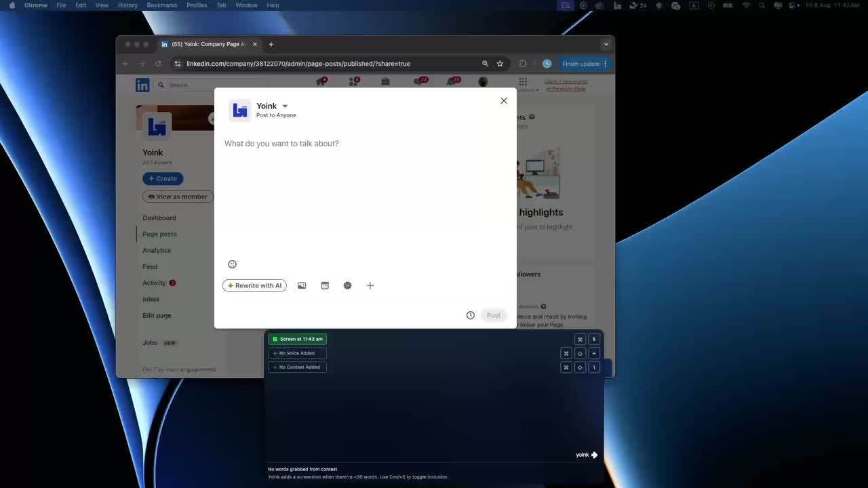
Task: Click the Yoink company page logo
Action: (x=157, y=127)
